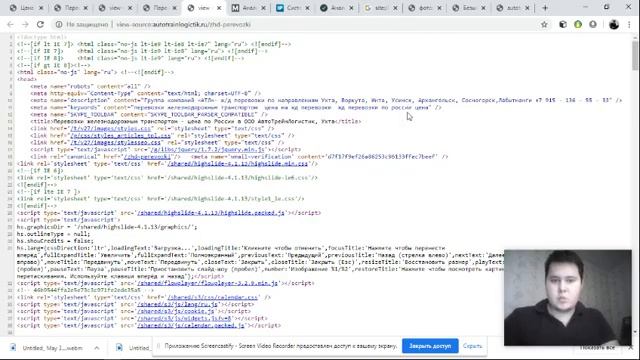Open the /shared/s3/js/lang/ru.js link

(x=178, y=304)
